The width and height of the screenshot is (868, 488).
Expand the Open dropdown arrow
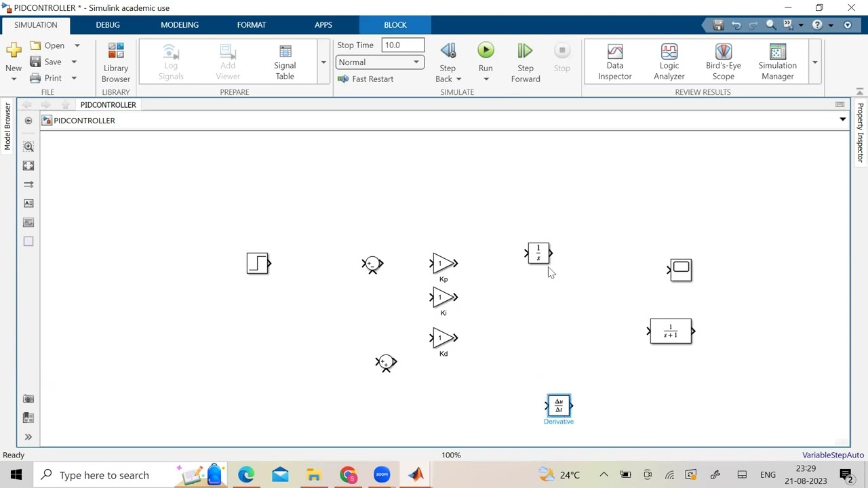77,45
